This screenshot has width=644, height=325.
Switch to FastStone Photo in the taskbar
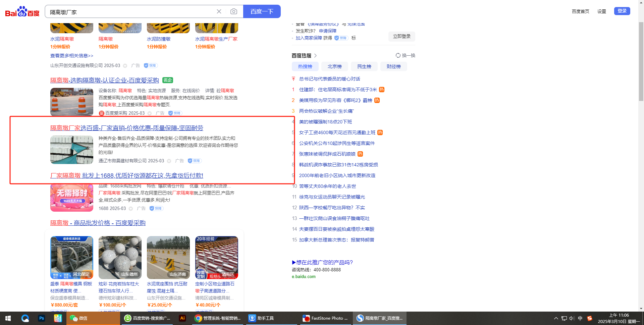[325, 318]
